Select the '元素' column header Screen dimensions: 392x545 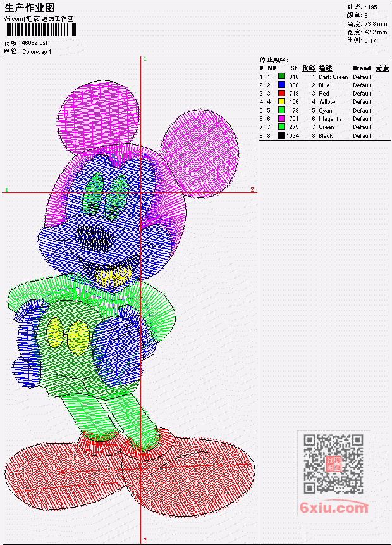(x=383, y=68)
